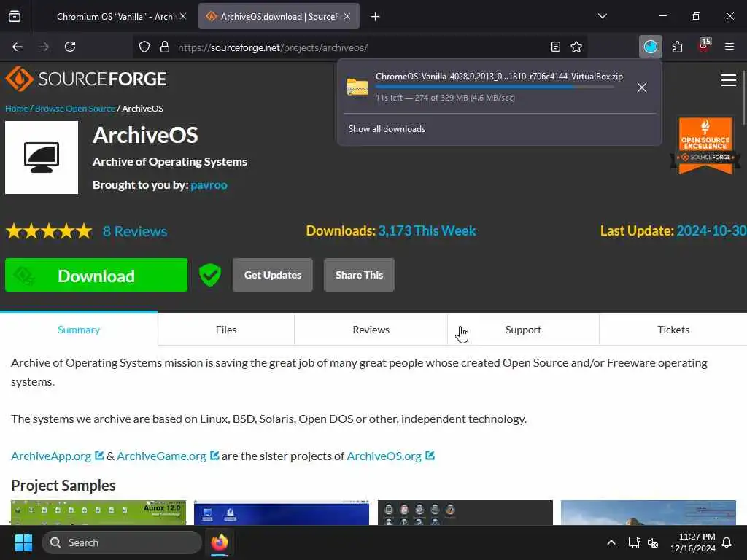Open the Aurox 12.0 sample screenshot
Viewport: 747px width, 560px height.
pyautogui.click(x=98, y=513)
